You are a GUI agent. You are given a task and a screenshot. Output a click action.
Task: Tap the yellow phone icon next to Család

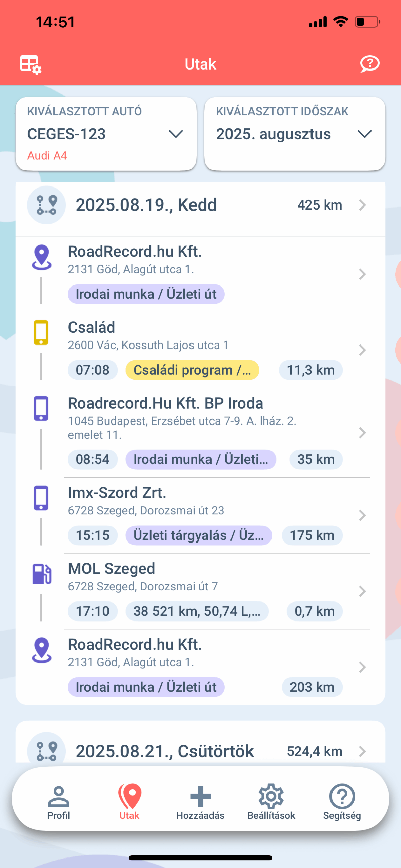[x=41, y=332]
